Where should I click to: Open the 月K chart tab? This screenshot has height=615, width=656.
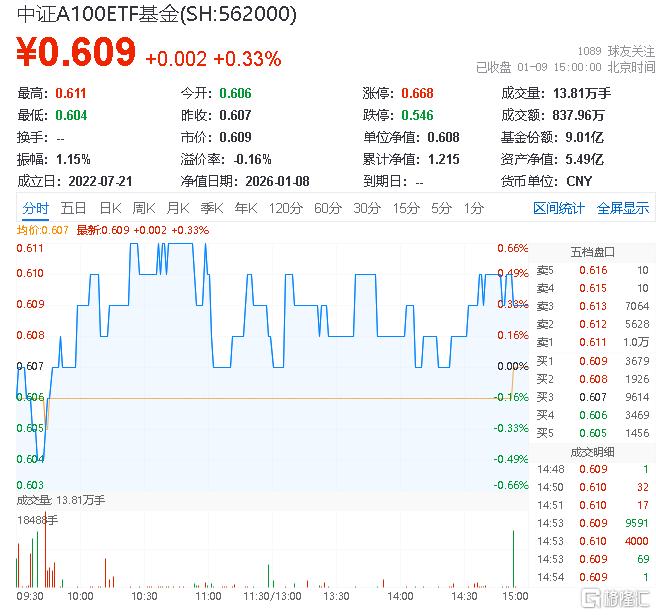[178, 208]
